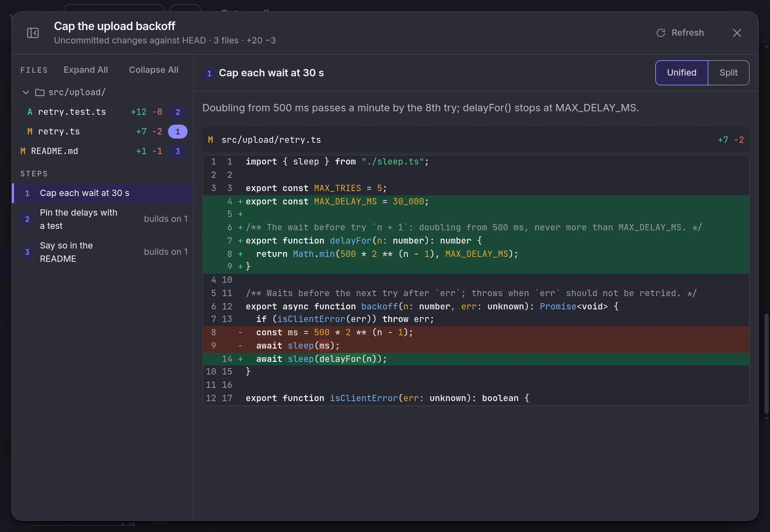
Task: Click the 'M' modified marker on retry.ts header
Action: tap(210, 140)
